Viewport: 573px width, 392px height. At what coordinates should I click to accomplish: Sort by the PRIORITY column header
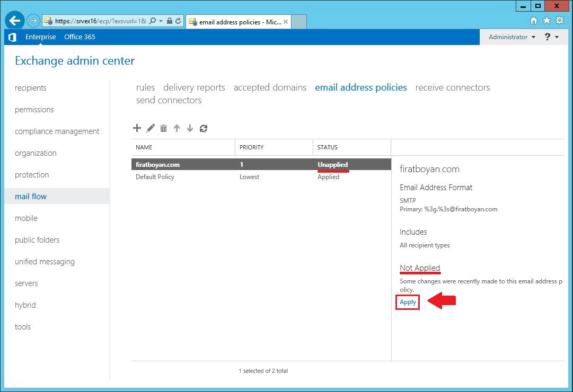pos(274,147)
